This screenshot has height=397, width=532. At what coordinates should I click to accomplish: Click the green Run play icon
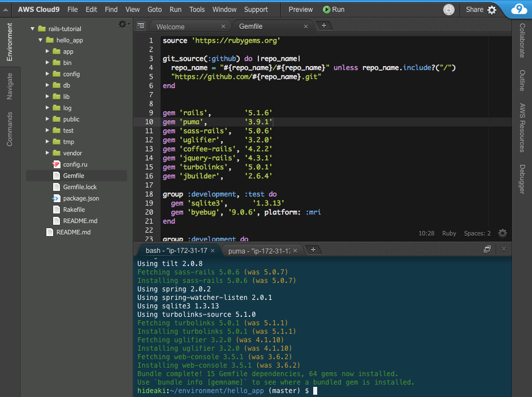[326, 10]
